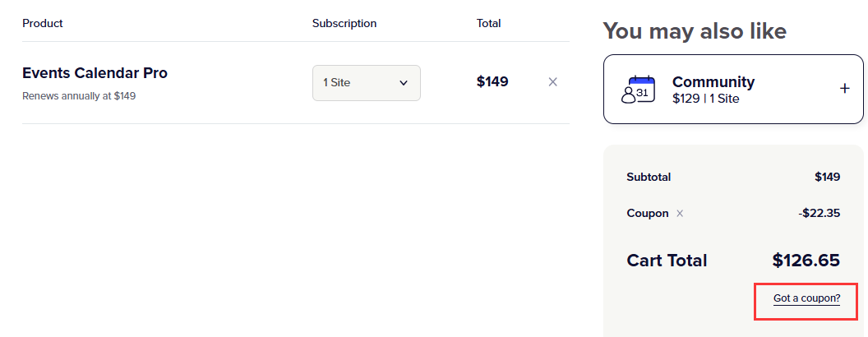Click the $129 | 1 Site price text

click(x=705, y=99)
